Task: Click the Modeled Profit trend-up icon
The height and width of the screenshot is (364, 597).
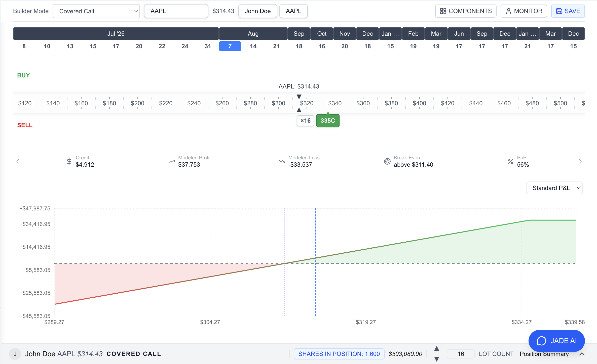Action: pyautogui.click(x=172, y=161)
